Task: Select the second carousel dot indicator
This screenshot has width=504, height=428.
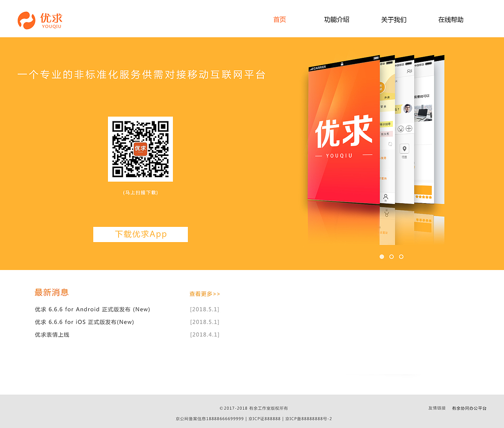Action: click(x=391, y=256)
